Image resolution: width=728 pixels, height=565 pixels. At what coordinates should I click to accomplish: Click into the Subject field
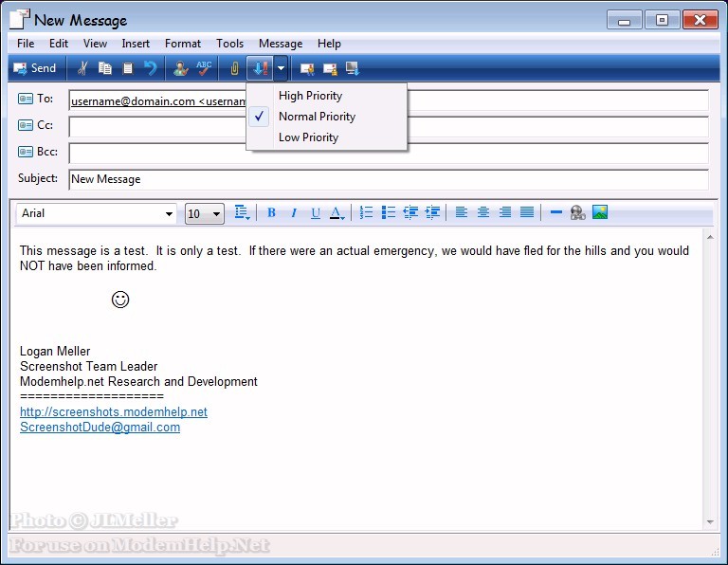(x=388, y=179)
